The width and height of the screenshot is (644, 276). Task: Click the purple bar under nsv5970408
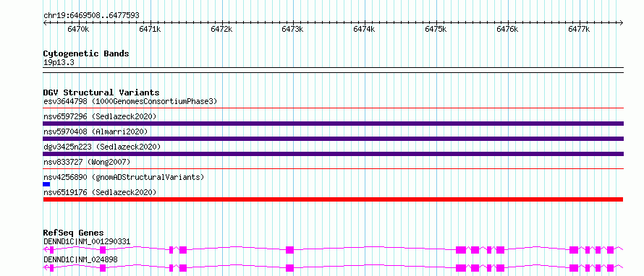tap(333, 139)
